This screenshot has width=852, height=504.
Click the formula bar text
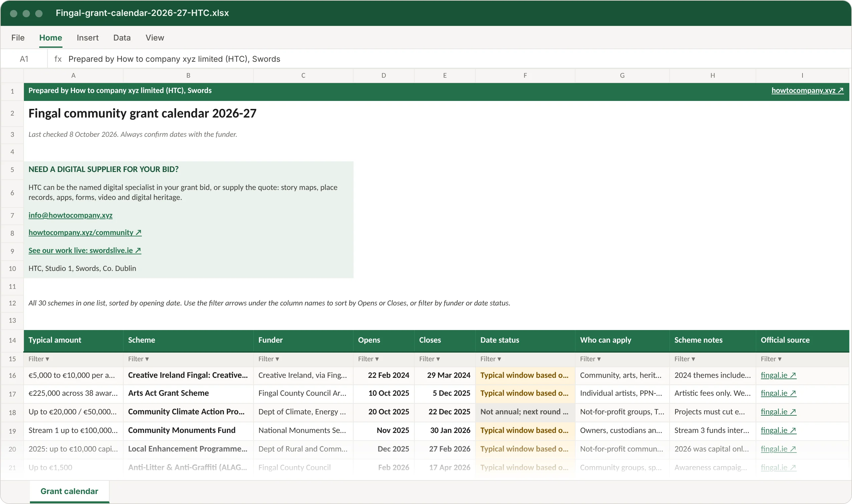[174, 59]
